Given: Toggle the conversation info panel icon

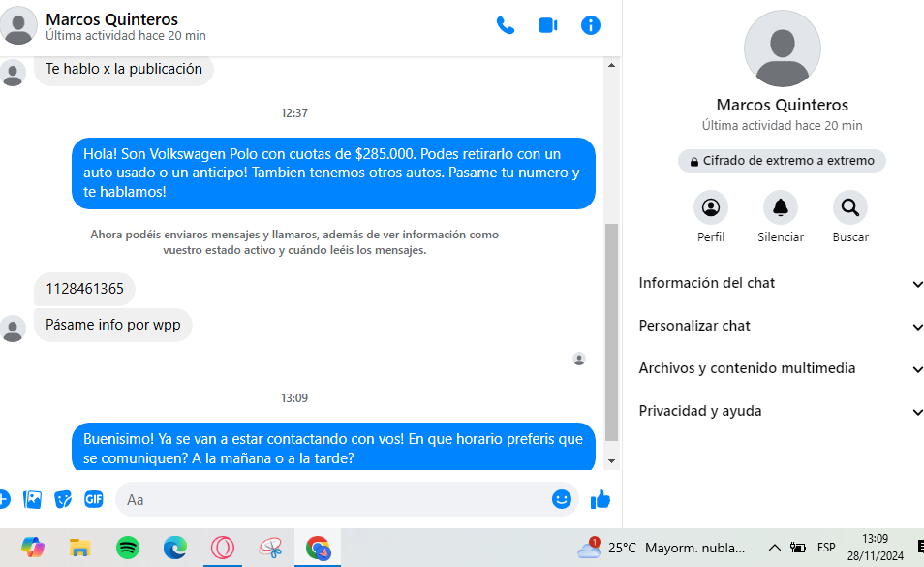Looking at the screenshot, I should [591, 25].
